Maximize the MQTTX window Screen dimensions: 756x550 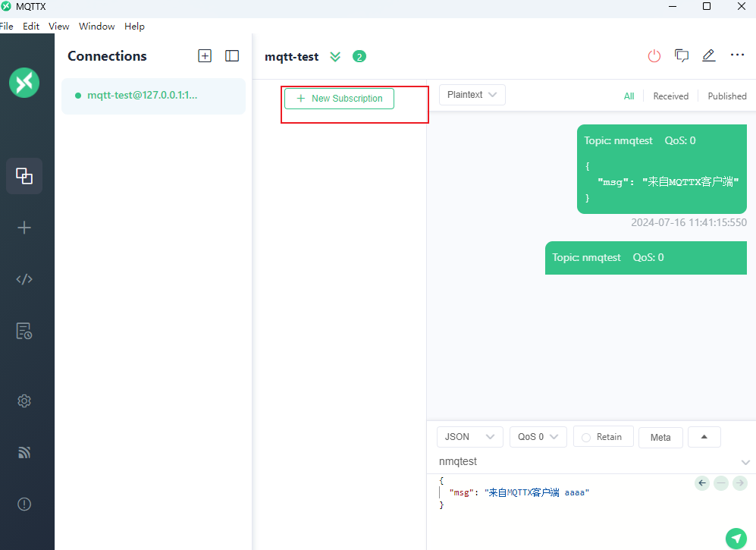[x=707, y=6]
